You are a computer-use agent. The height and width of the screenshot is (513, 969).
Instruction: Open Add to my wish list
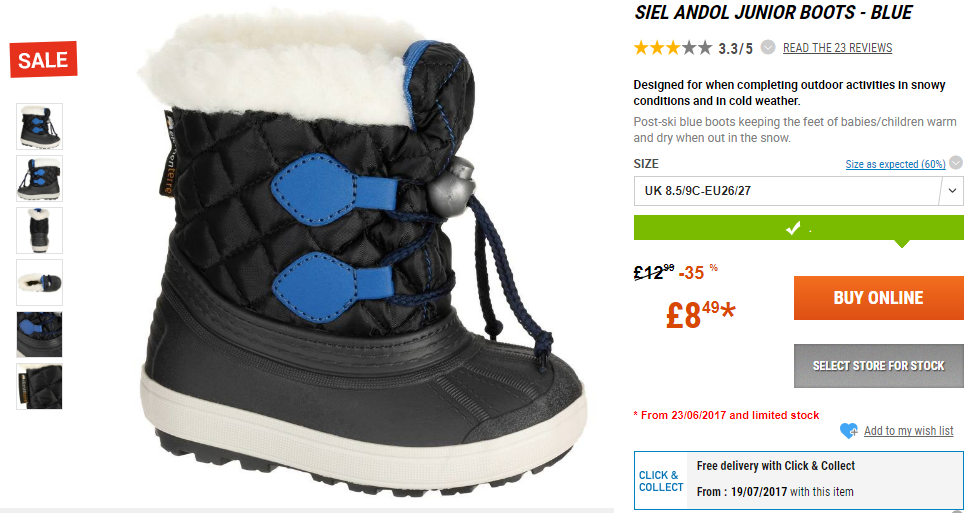click(x=908, y=431)
